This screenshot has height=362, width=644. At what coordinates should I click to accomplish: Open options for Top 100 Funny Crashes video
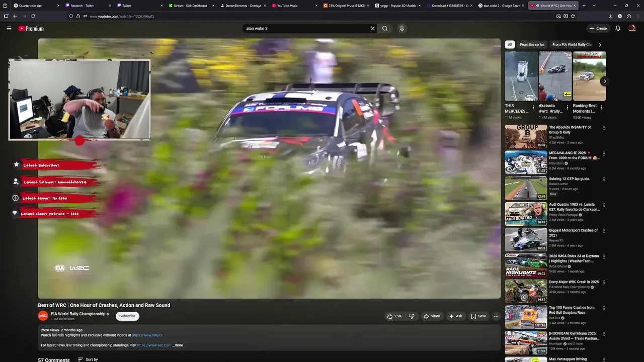(x=604, y=308)
